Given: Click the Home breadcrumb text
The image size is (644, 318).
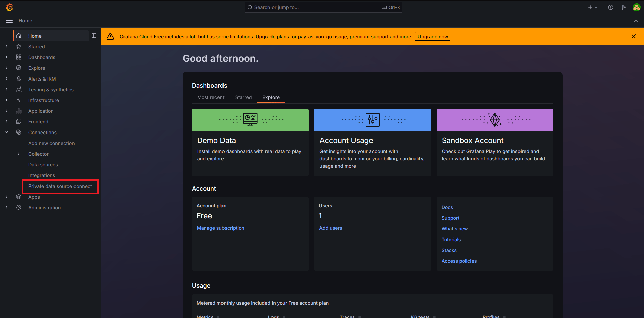Looking at the screenshot, I should pyautogui.click(x=26, y=21).
